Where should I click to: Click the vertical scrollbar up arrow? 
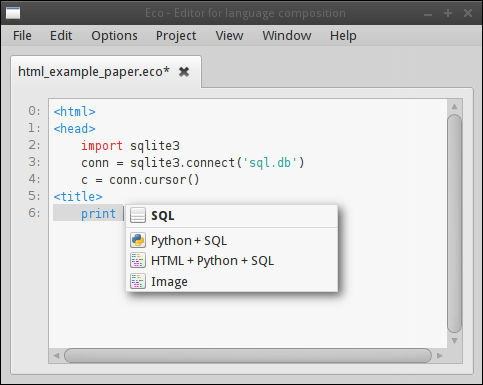454,107
